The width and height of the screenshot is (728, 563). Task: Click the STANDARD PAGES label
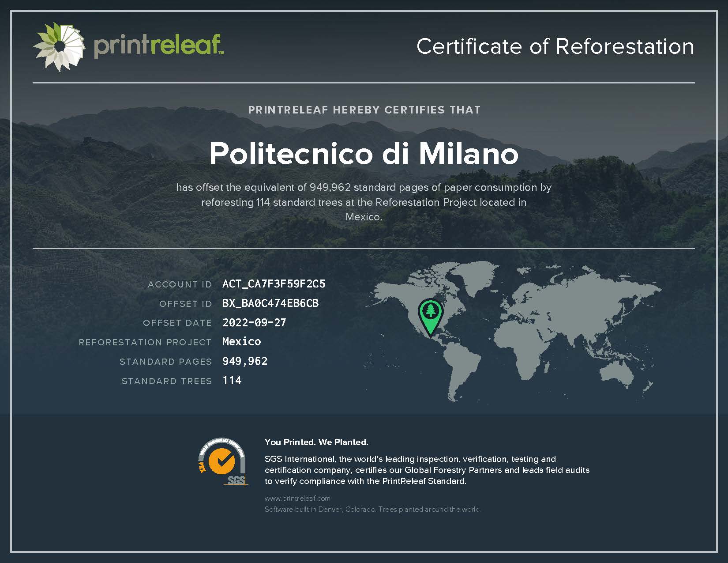tap(166, 362)
